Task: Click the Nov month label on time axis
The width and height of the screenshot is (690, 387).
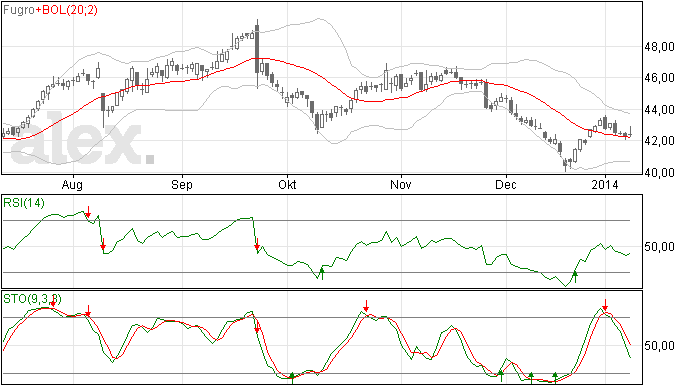Action: 400,184
